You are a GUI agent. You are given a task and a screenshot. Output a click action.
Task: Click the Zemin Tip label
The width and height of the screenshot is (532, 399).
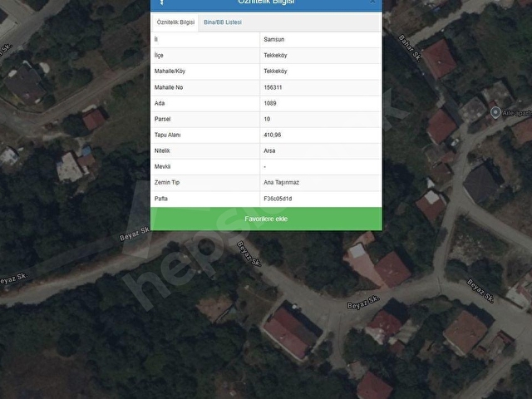click(167, 183)
